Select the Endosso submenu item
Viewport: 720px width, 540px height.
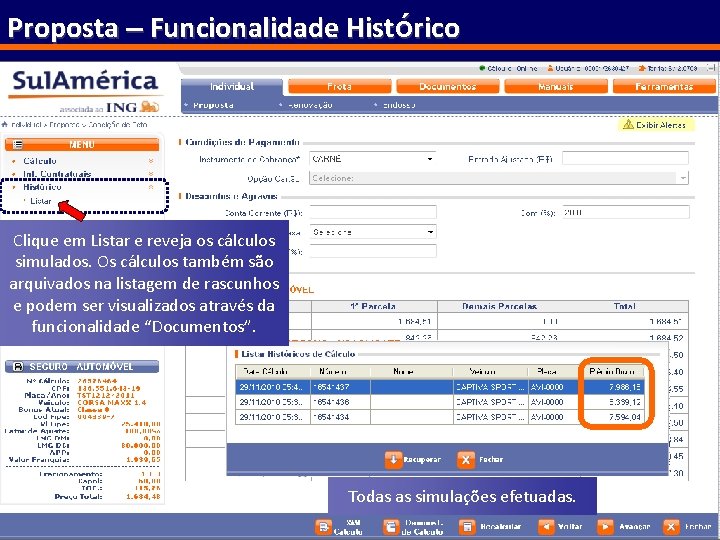click(399, 105)
